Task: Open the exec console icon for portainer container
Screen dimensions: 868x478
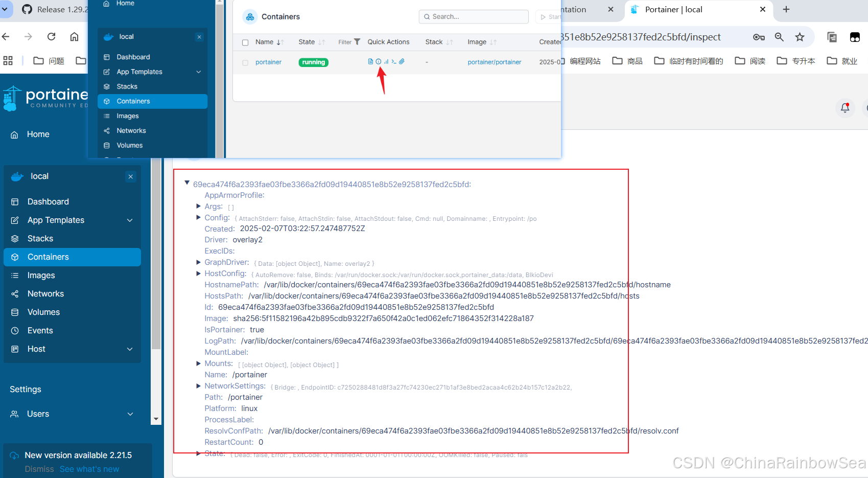Action: pos(394,61)
